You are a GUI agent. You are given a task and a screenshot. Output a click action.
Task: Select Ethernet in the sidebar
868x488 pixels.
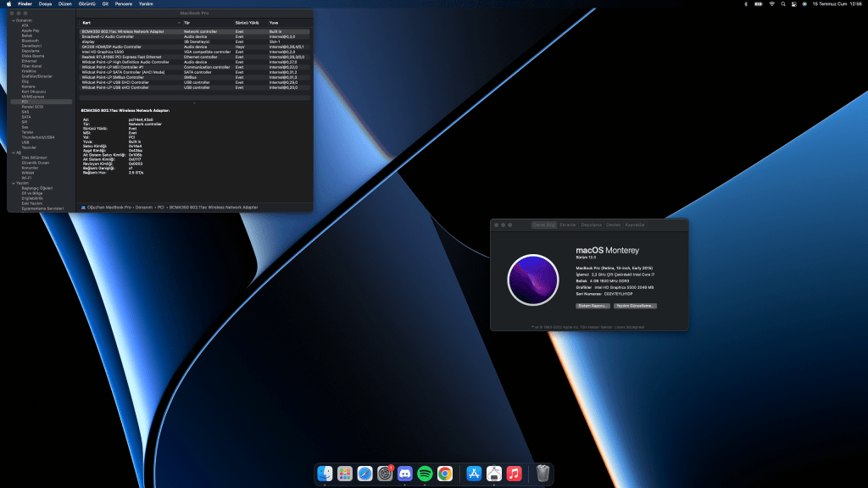tap(30, 61)
